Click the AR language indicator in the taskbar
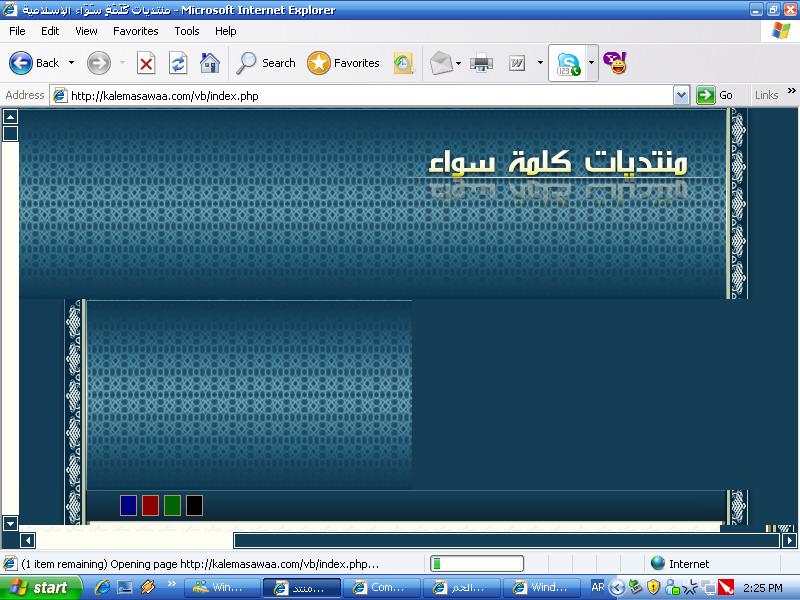The image size is (800, 600). pyautogui.click(x=597, y=587)
